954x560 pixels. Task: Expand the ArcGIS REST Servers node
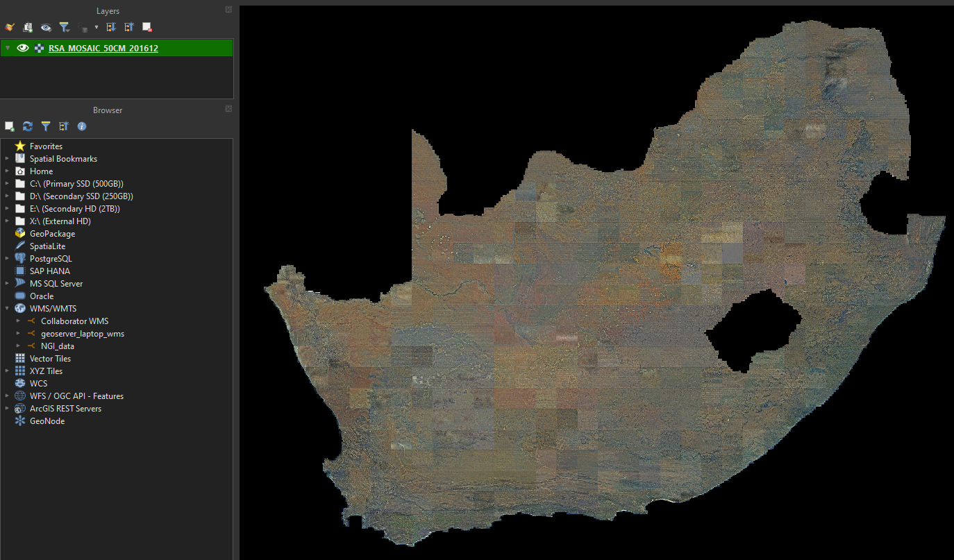[x=7, y=409]
